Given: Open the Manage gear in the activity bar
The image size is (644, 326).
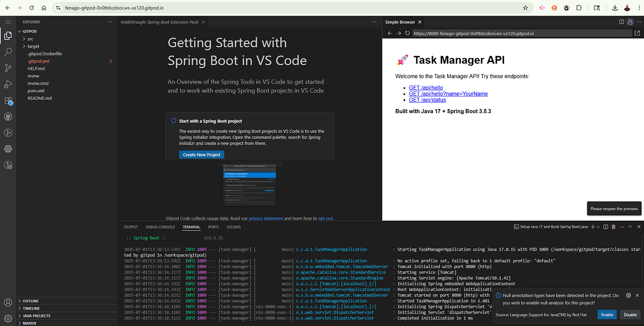Looking at the screenshot, I should [x=8, y=318].
